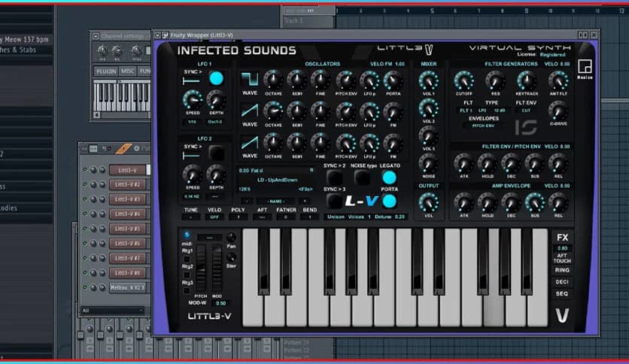The image size is (629, 364).
Task: Click the LFO 2 DEPTH knob
Action: point(216,174)
